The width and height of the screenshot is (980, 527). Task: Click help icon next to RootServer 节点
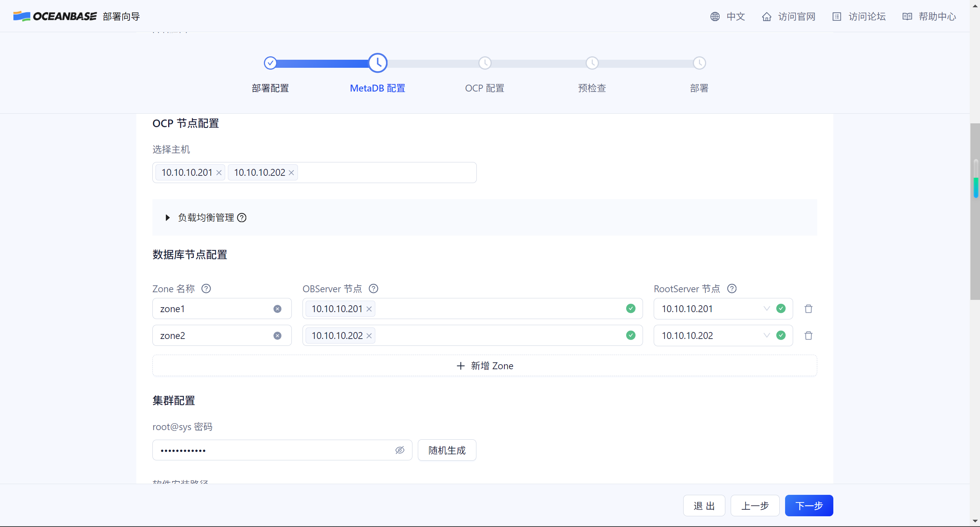coord(732,288)
